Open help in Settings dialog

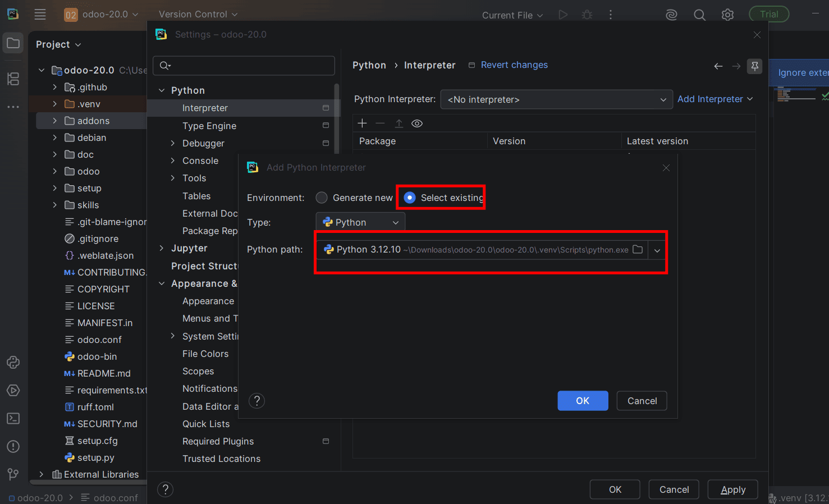point(165,489)
